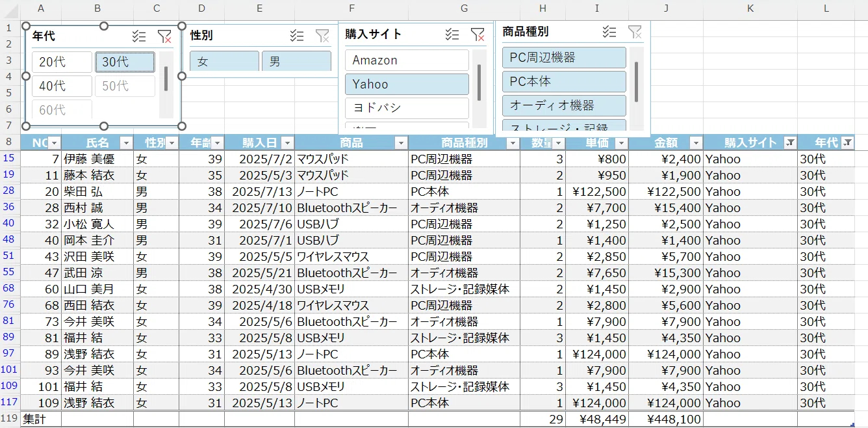Select 集計 label cell
The image size is (868, 428).
[41, 419]
